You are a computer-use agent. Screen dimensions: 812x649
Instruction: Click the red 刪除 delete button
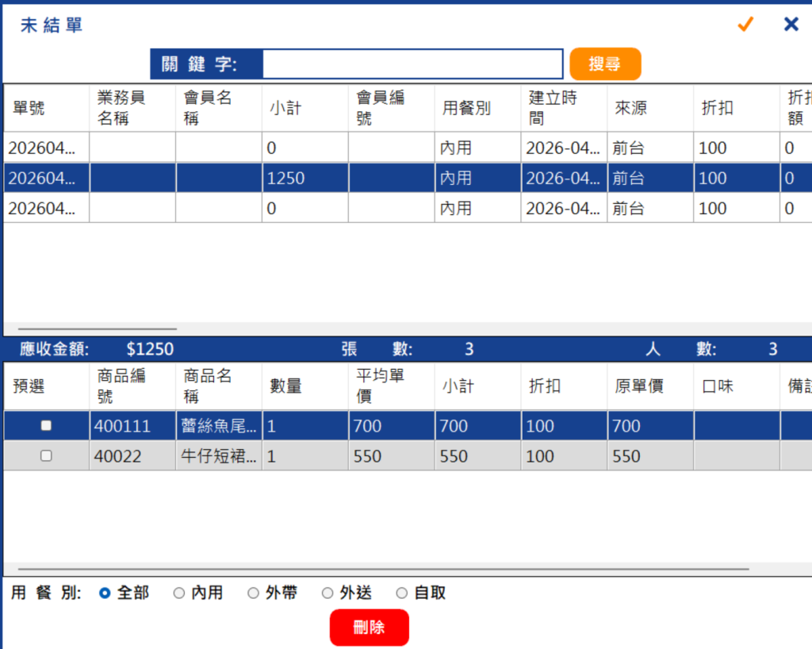point(369,627)
